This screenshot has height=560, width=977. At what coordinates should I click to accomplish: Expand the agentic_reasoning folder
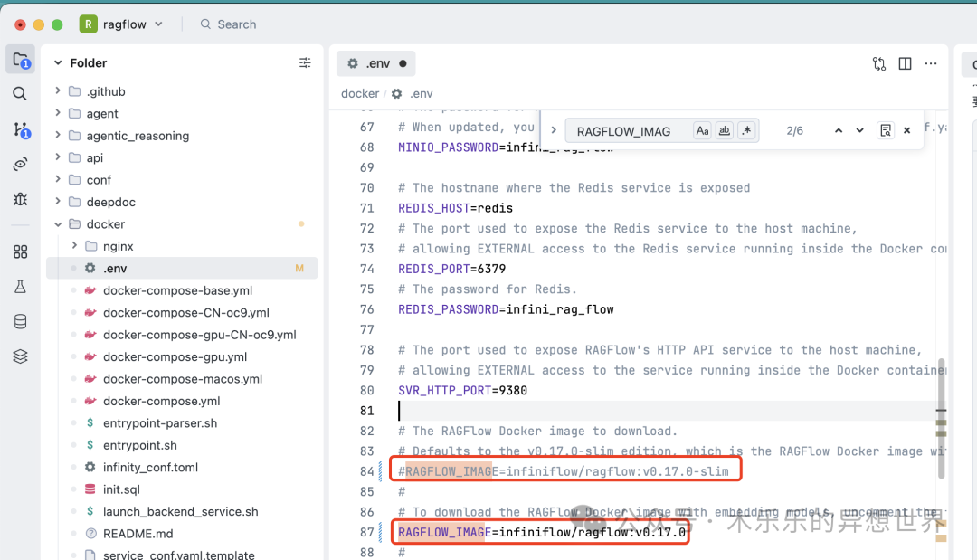(58, 135)
